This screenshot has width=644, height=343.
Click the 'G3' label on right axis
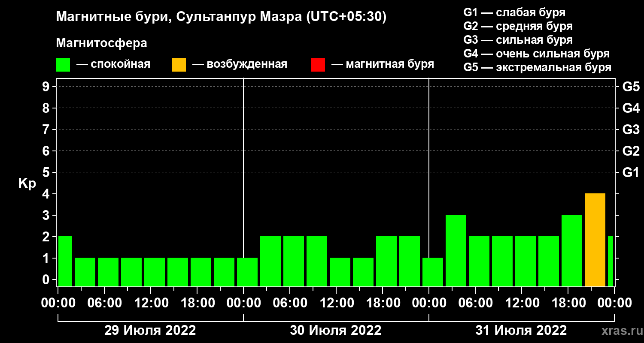pos(631,129)
